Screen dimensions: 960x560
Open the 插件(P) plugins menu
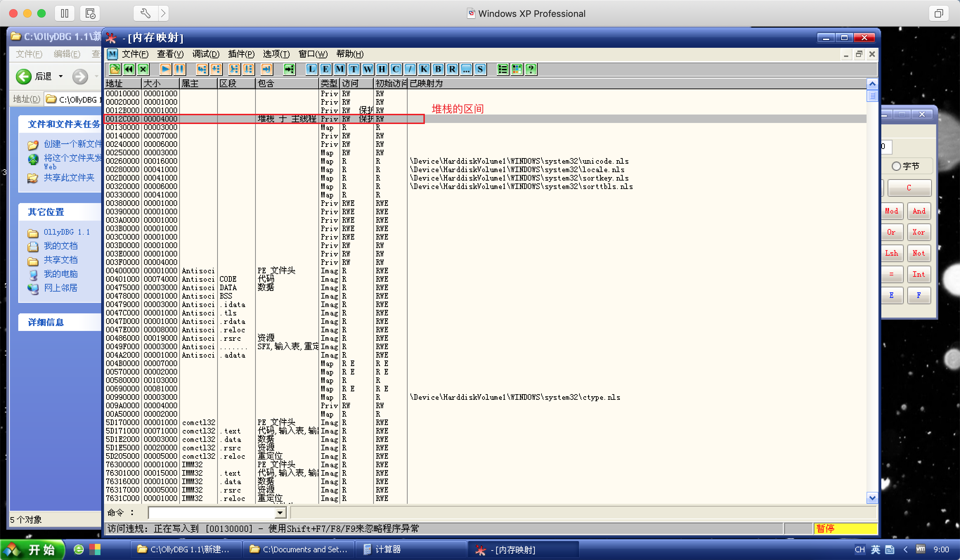click(x=241, y=54)
